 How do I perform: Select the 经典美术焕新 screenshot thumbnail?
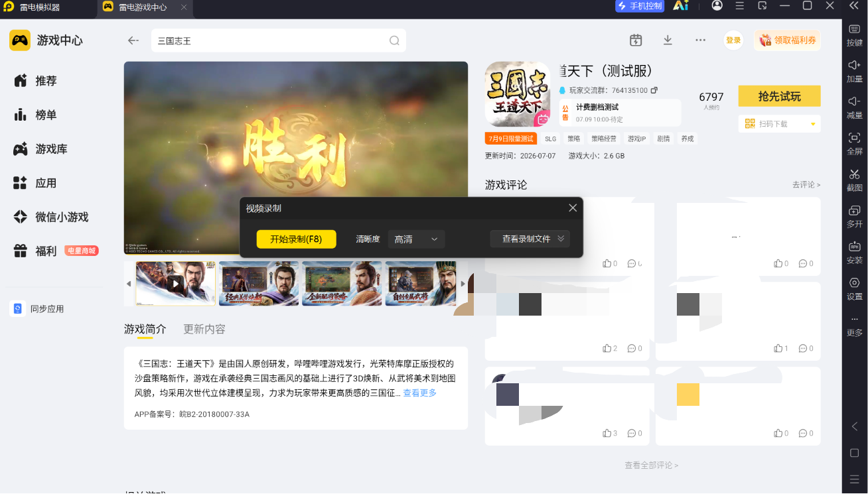coord(259,283)
